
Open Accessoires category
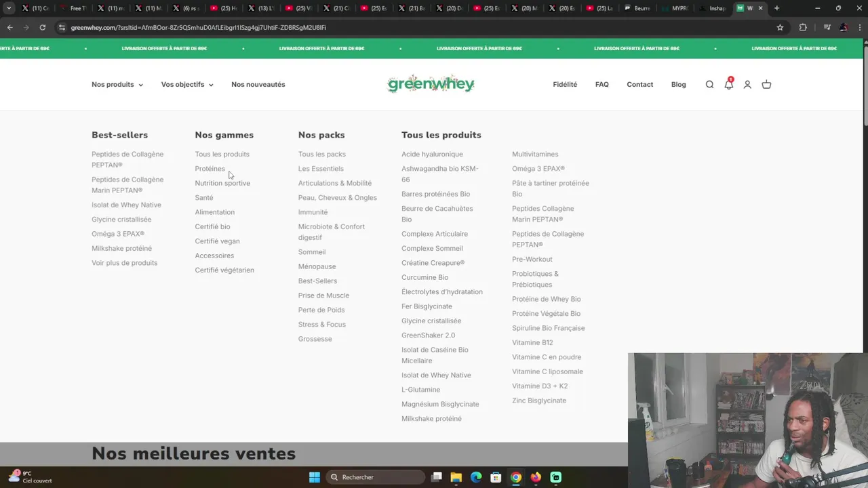(x=214, y=256)
